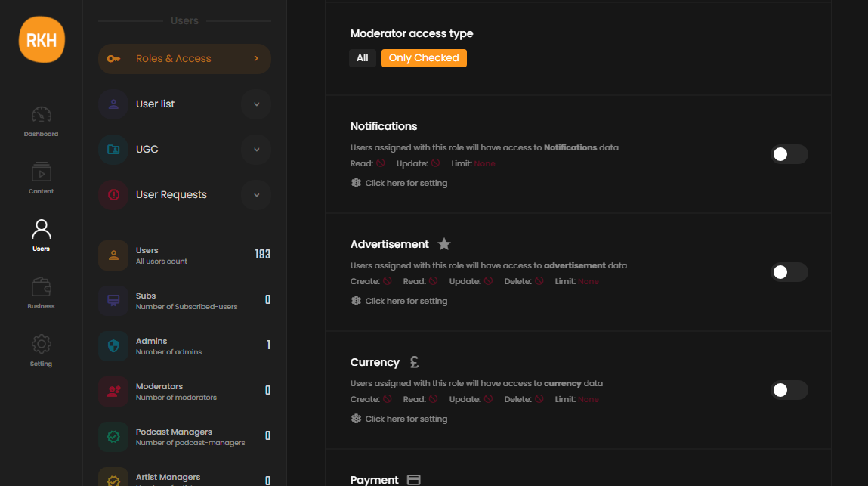This screenshot has width=868, height=486.
Task: Click the gear icon under Notifications
Action: tap(356, 183)
